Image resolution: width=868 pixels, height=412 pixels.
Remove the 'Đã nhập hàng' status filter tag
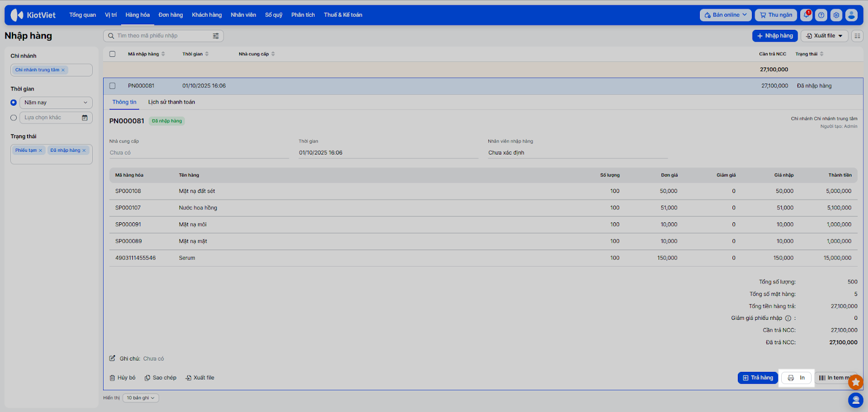coord(84,151)
